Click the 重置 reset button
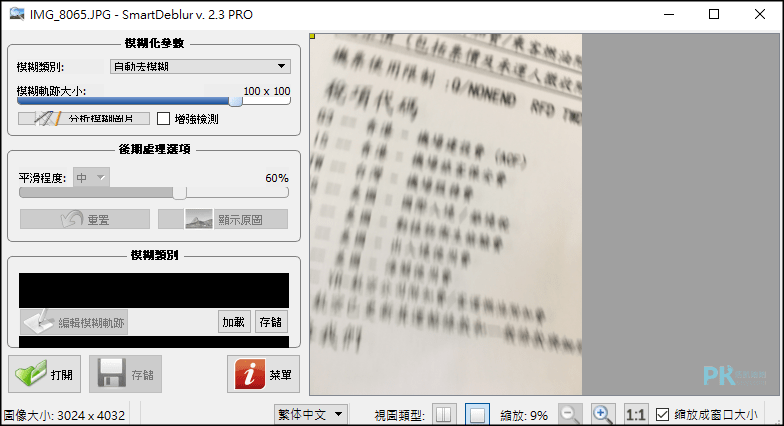 point(85,219)
